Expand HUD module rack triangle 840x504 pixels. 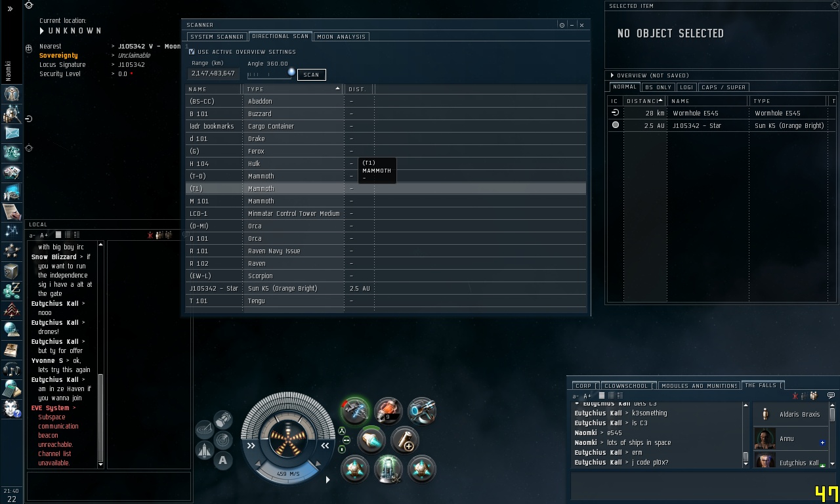tap(327, 480)
